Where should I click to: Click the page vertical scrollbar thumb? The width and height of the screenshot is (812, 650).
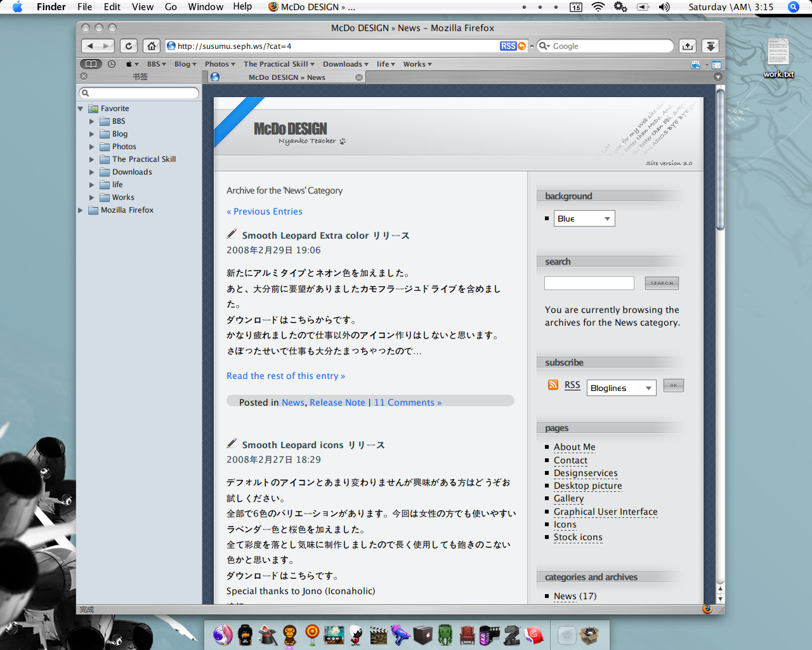pos(720,159)
